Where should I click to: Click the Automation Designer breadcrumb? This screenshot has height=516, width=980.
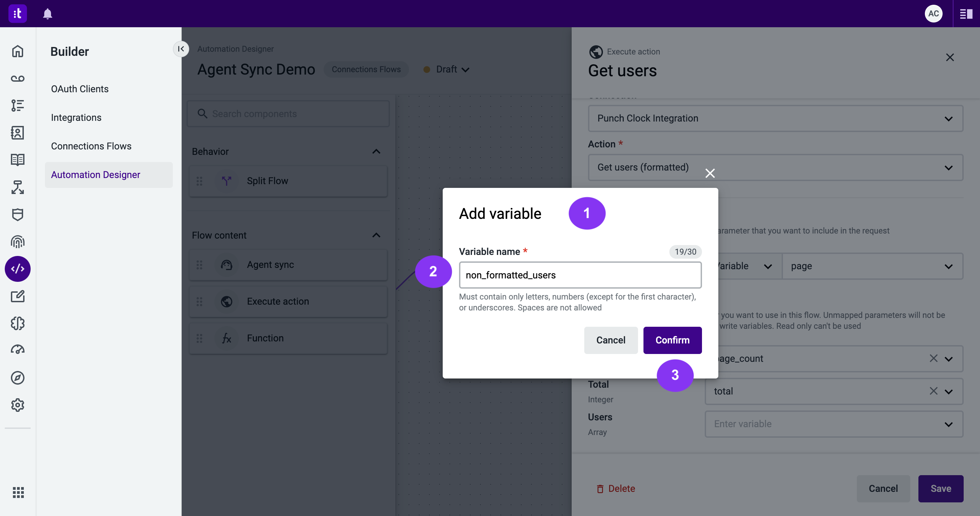coord(235,49)
